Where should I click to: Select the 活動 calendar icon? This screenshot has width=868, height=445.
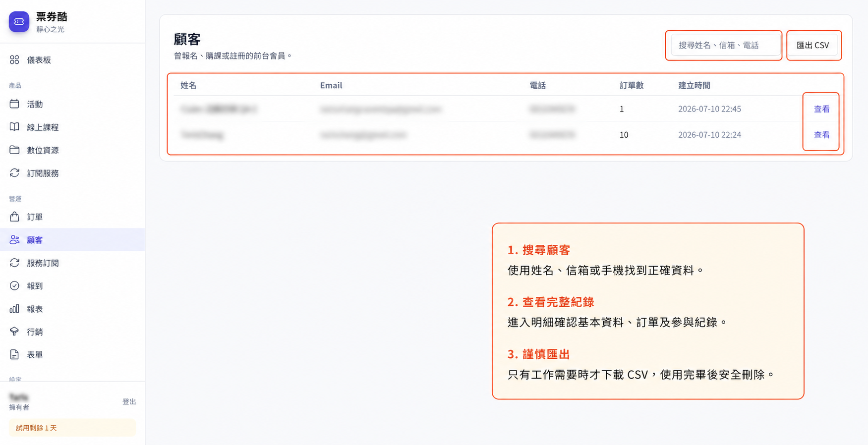(14, 104)
